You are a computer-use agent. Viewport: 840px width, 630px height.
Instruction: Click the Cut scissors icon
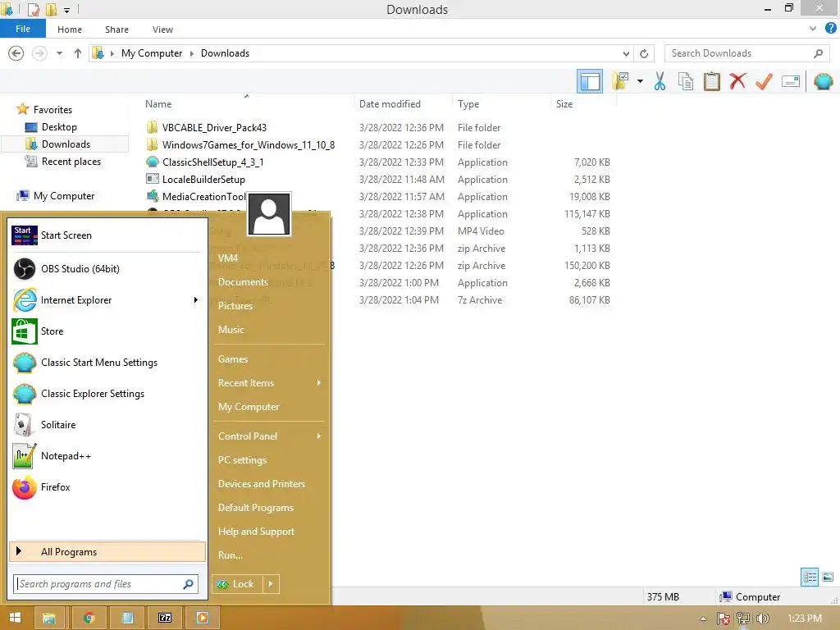pyautogui.click(x=660, y=81)
